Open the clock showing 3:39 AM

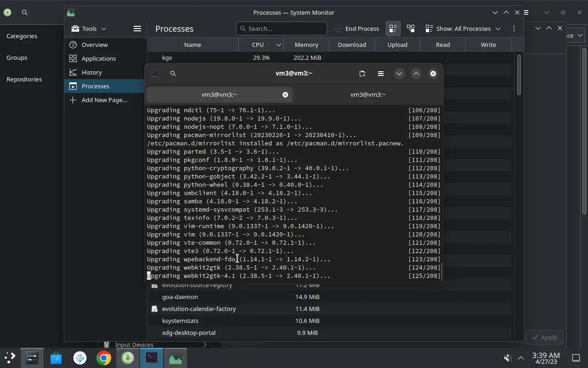[546, 357]
